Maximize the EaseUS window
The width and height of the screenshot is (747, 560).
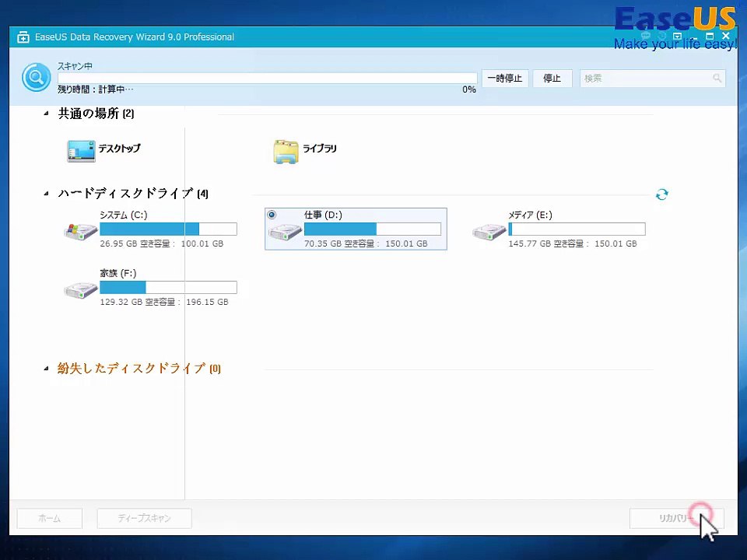[710, 37]
